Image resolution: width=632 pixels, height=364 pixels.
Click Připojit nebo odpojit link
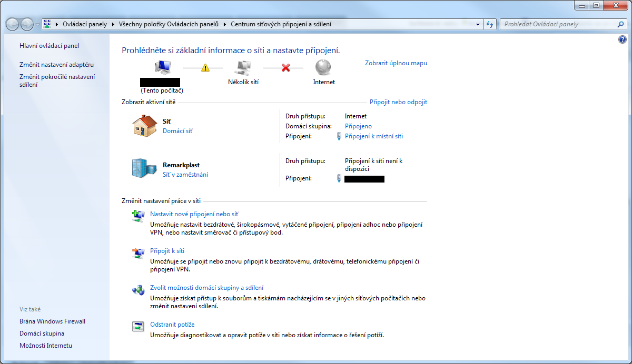pos(398,102)
